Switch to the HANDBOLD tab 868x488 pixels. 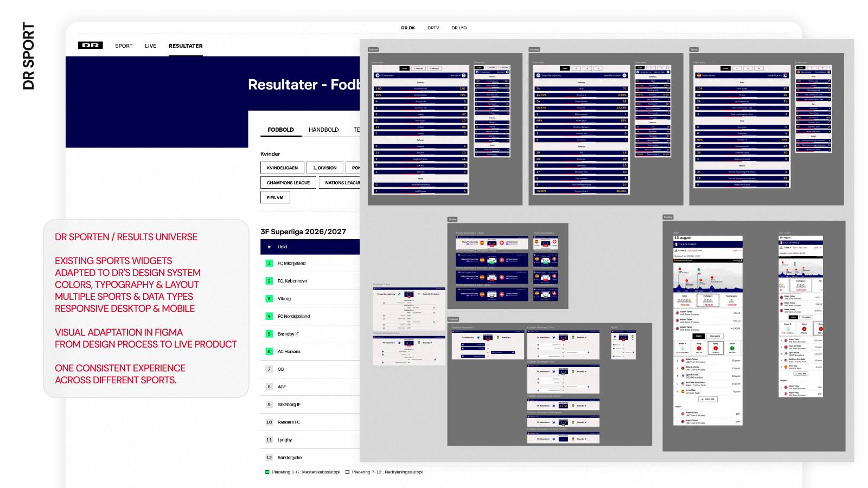point(324,130)
